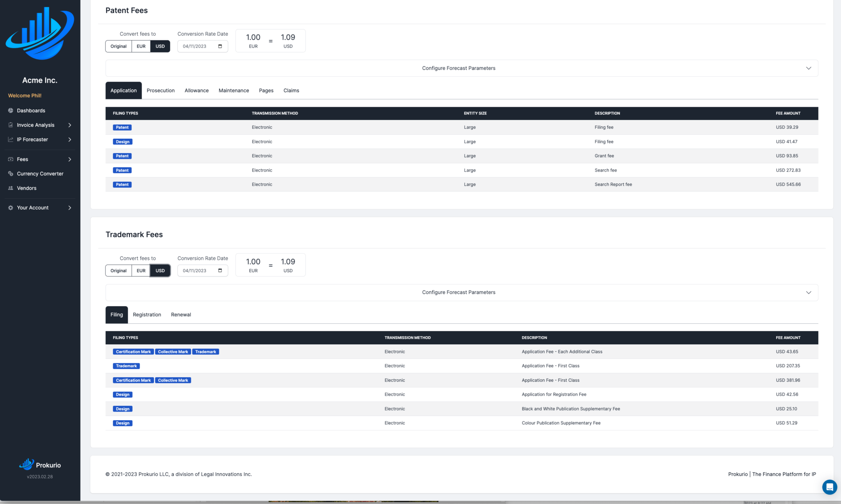Image resolution: width=841 pixels, height=504 pixels.
Task: Click TRANSMISSION METHOD header in Trademark table
Action: point(408,338)
